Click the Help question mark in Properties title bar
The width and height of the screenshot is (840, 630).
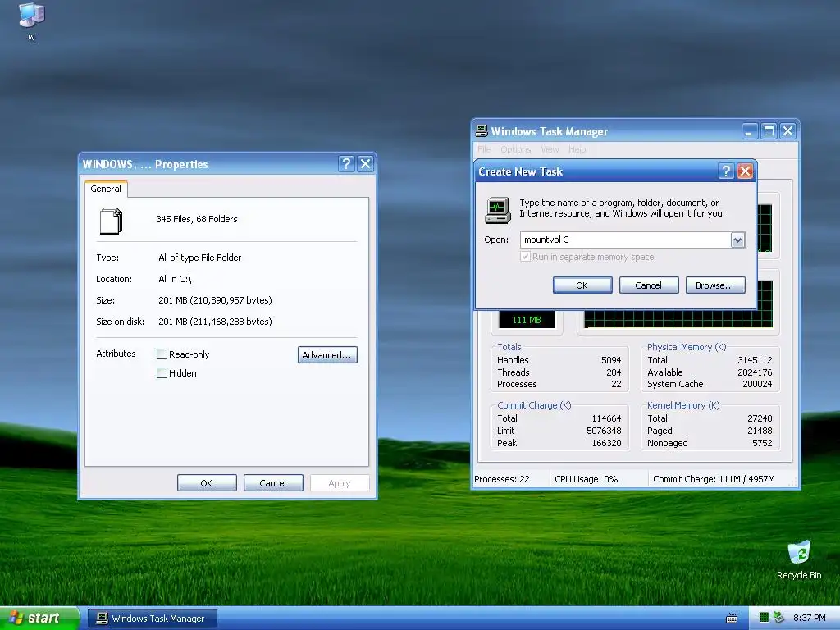point(346,164)
